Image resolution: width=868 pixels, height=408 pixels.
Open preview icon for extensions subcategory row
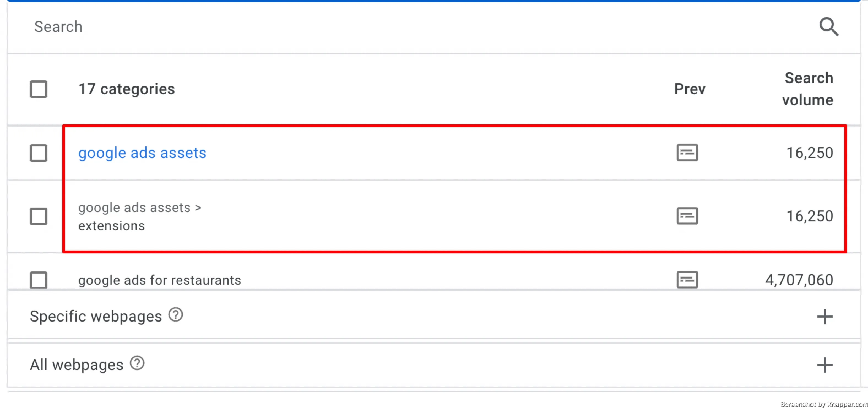(x=687, y=216)
